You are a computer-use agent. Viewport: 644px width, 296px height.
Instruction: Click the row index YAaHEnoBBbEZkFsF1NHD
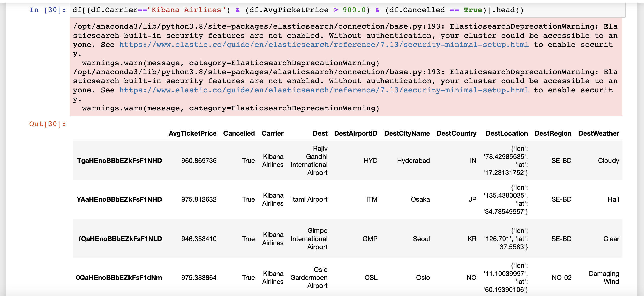pyautogui.click(x=119, y=199)
